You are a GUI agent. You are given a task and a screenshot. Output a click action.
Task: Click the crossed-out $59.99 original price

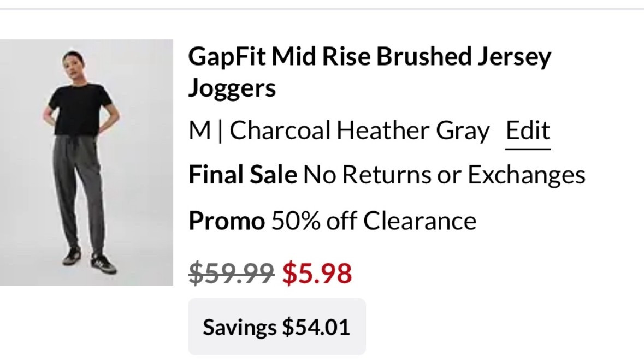tap(231, 274)
